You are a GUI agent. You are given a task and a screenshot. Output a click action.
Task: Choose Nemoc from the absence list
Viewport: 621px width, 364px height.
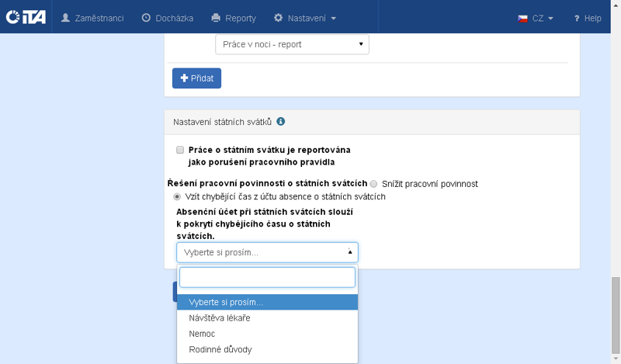(202, 334)
